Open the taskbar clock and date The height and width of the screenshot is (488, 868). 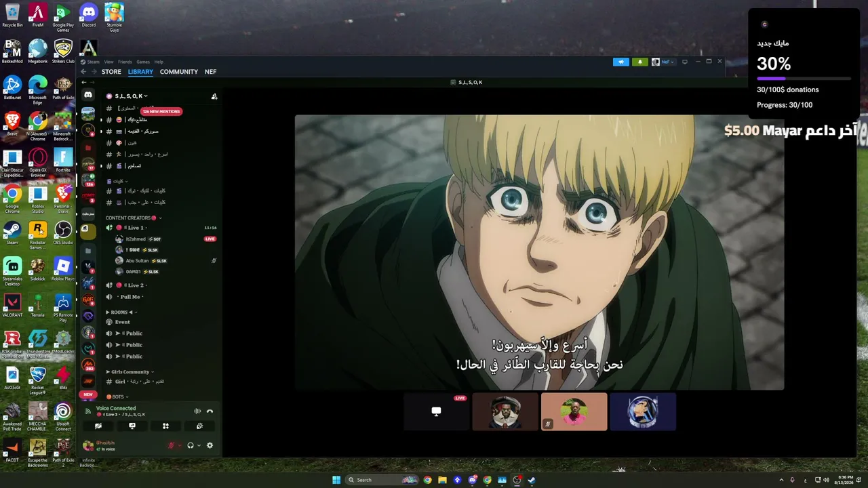click(846, 480)
